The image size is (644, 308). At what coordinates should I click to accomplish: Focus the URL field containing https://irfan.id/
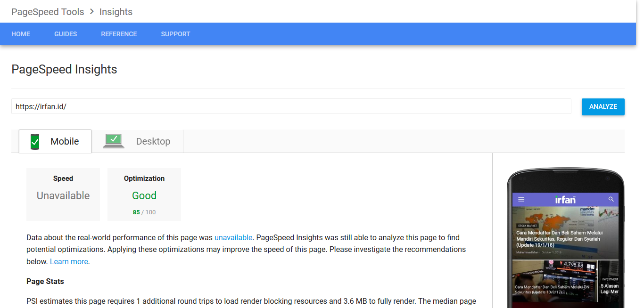(291, 106)
